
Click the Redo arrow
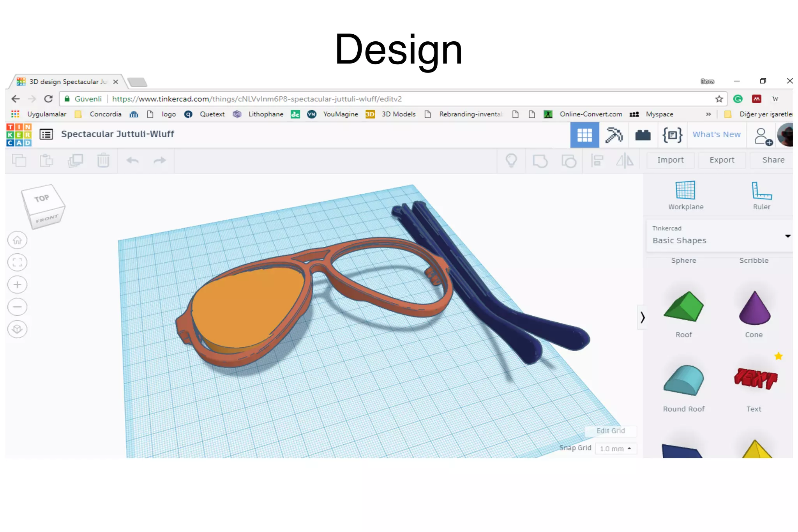pyautogui.click(x=160, y=160)
